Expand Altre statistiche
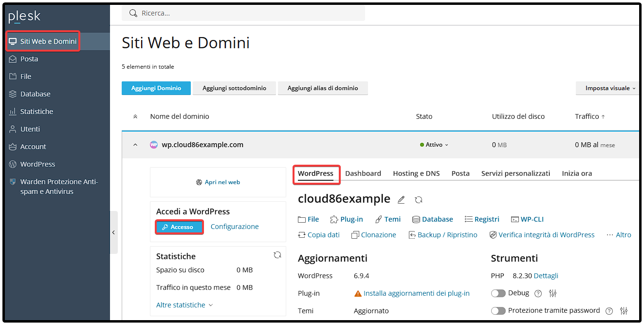644x325 pixels. [184, 305]
